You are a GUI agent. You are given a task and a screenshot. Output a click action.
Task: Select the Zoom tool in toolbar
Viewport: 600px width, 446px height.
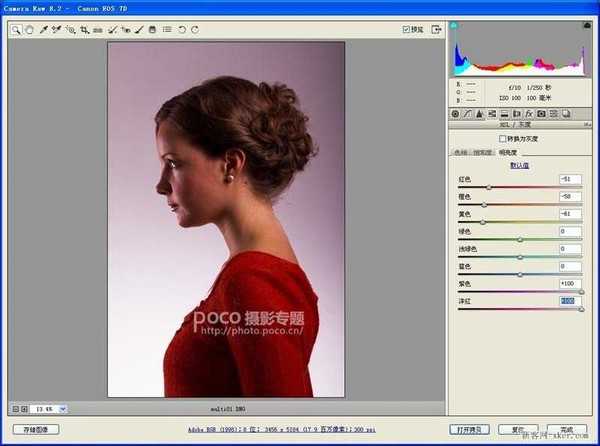16,30
